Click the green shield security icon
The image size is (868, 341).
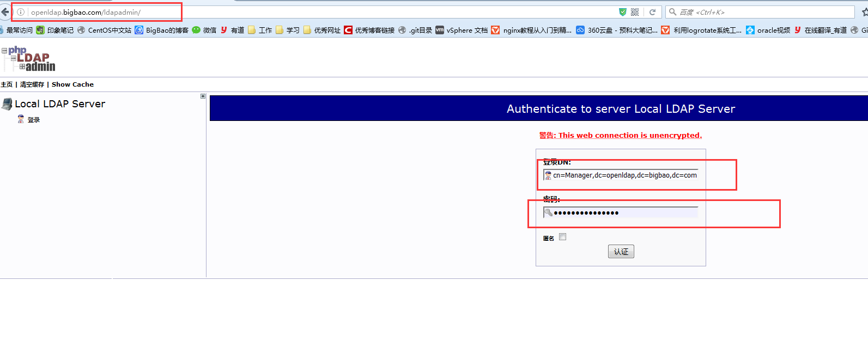click(623, 12)
